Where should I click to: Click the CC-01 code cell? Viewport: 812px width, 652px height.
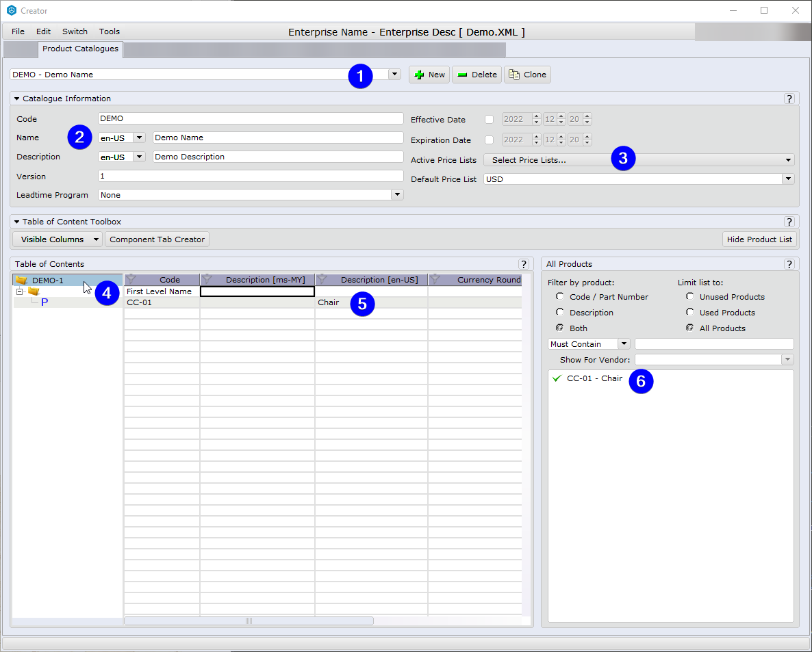coord(162,302)
